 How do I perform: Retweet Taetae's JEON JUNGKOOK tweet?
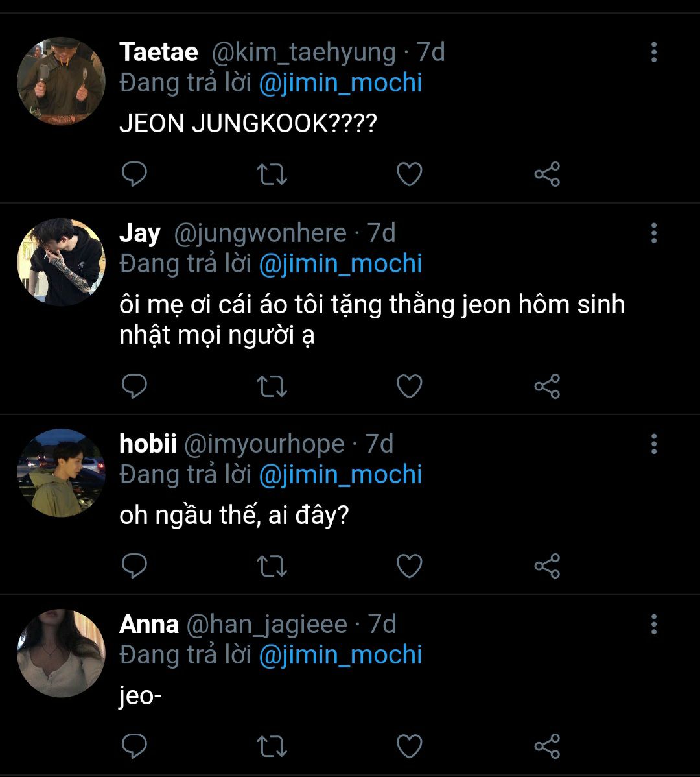coord(272,174)
